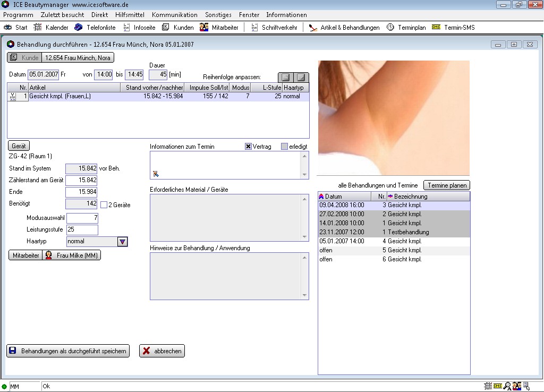The image size is (544, 392).
Task: Click the Leistungsstufe input field
Action: coord(82,230)
